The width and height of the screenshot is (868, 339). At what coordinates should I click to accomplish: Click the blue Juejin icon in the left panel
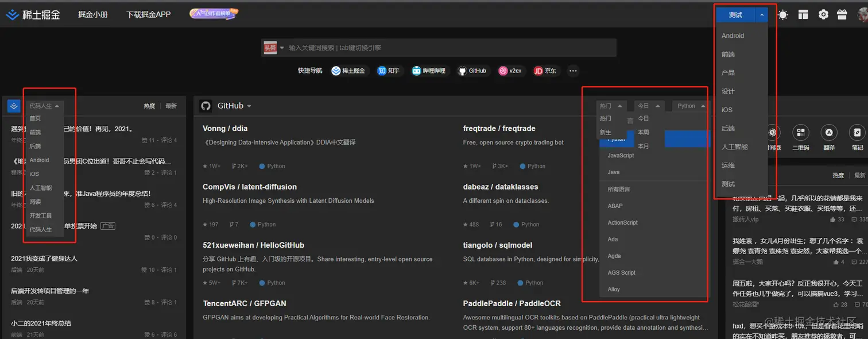pos(14,106)
